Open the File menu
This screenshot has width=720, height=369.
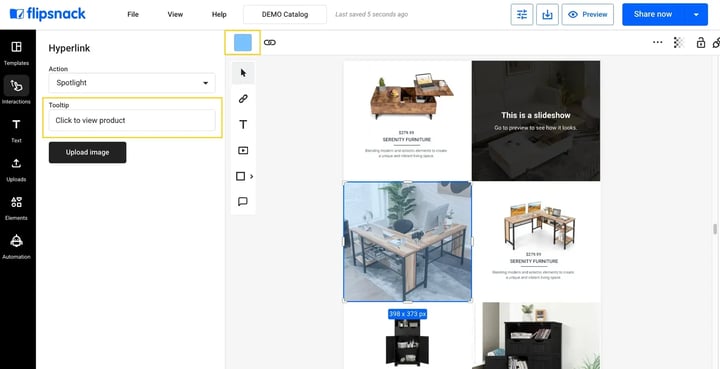pos(133,15)
